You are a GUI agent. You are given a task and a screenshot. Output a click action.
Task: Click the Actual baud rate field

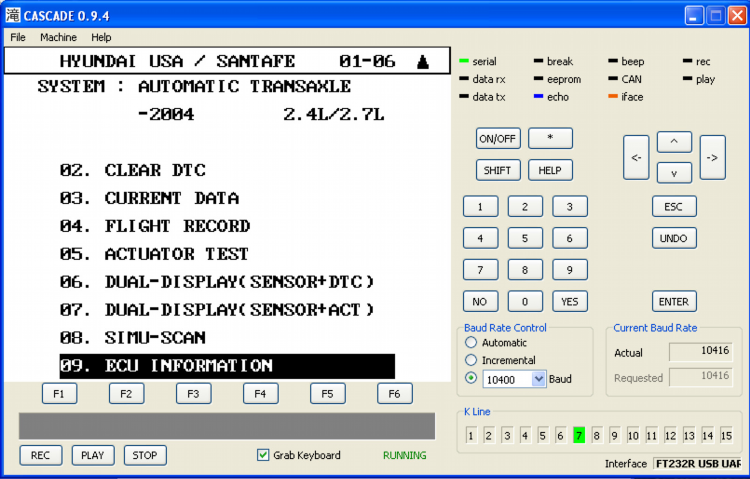tap(700, 352)
